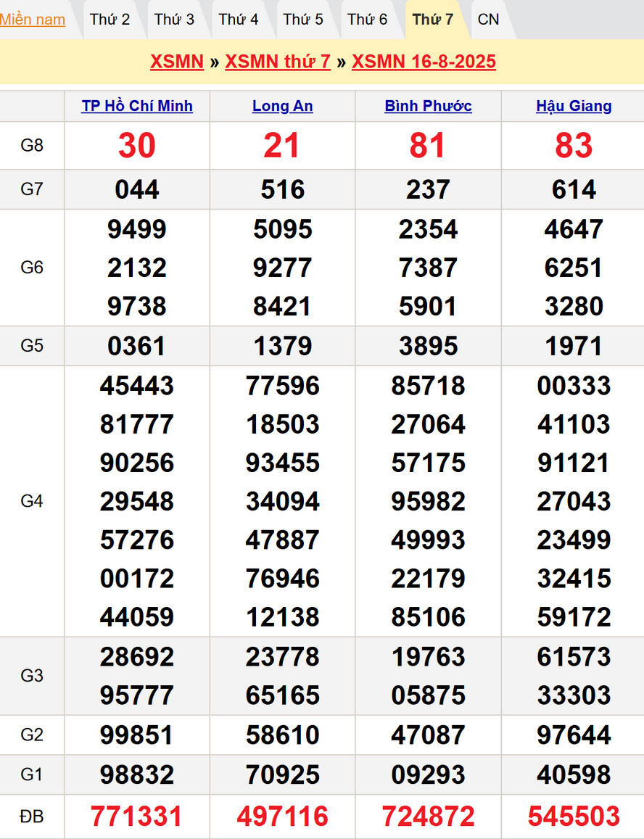The image size is (644, 839).
Task: Switch to the Thứ 2 tab
Action: point(110,20)
